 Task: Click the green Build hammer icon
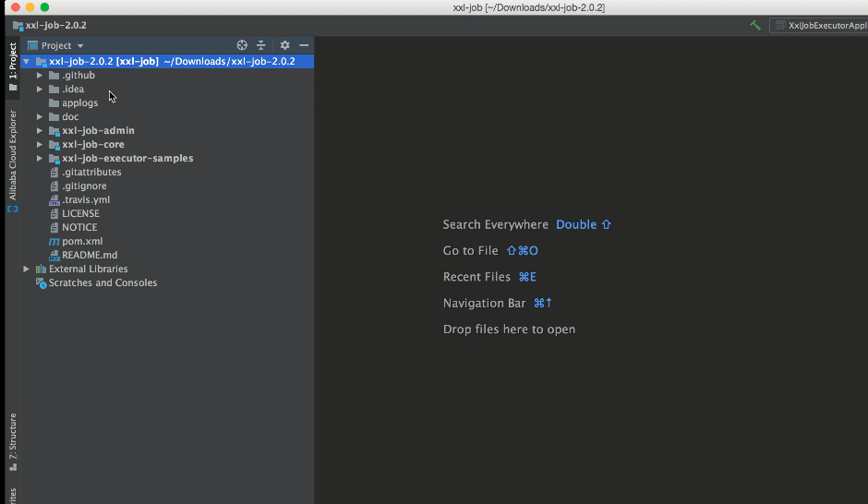pos(755,26)
